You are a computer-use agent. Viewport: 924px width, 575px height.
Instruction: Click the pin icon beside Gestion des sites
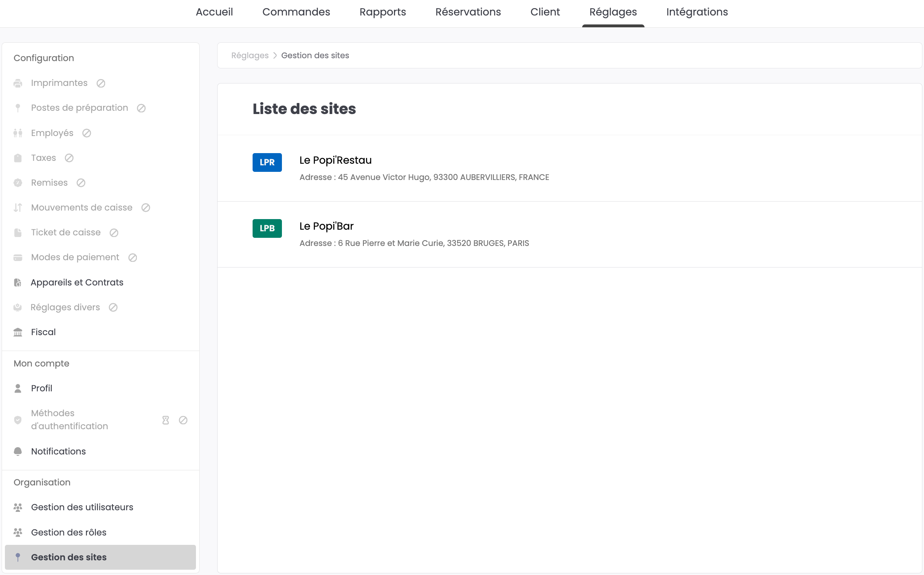coord(18,557)
